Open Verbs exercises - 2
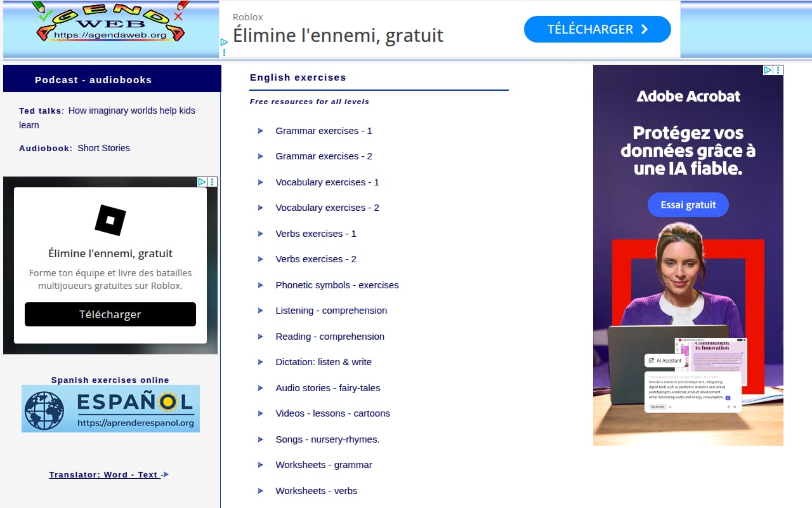The height and width of the screenshot is (508, 812). (x=316, y=259)
